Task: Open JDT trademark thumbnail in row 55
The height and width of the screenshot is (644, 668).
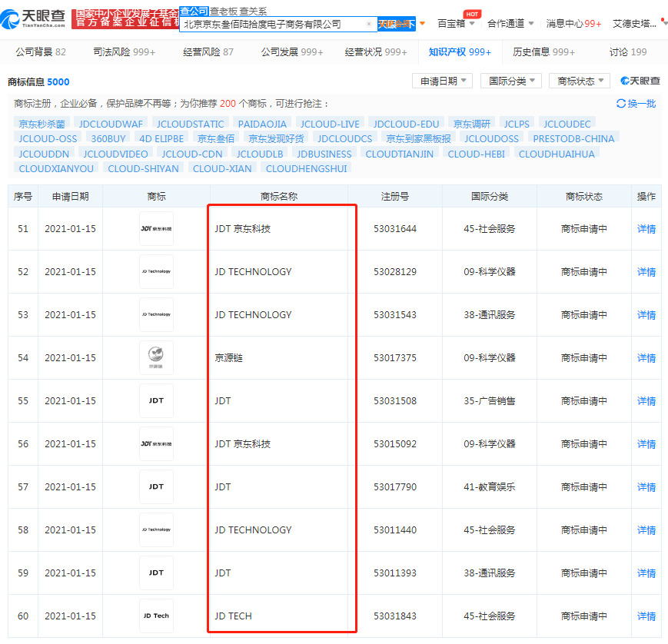Action: (156, 401)
